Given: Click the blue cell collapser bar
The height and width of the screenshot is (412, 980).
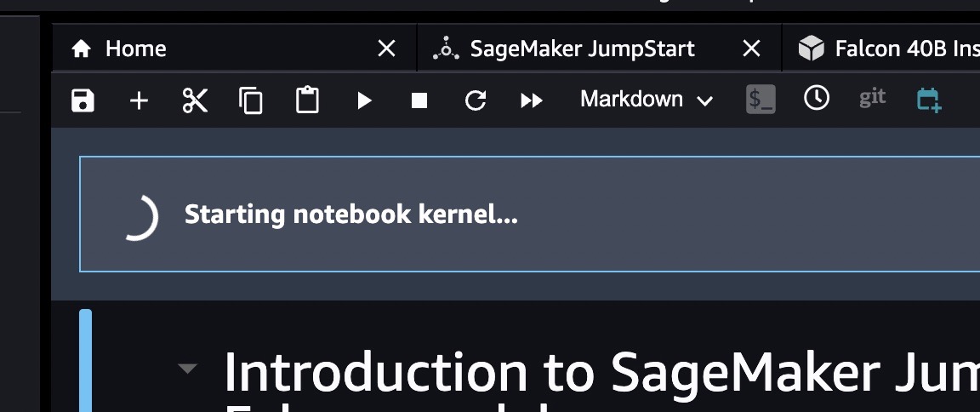Looking at the screenshot, I should pos(86,361).
